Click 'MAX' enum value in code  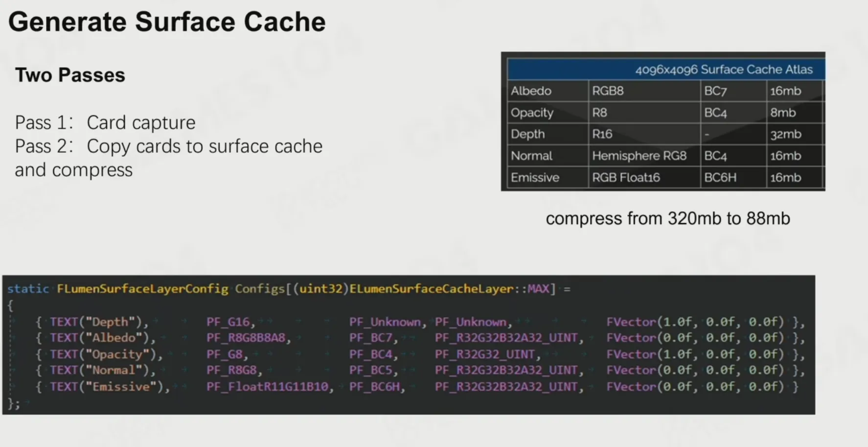(x=538, y=289)
